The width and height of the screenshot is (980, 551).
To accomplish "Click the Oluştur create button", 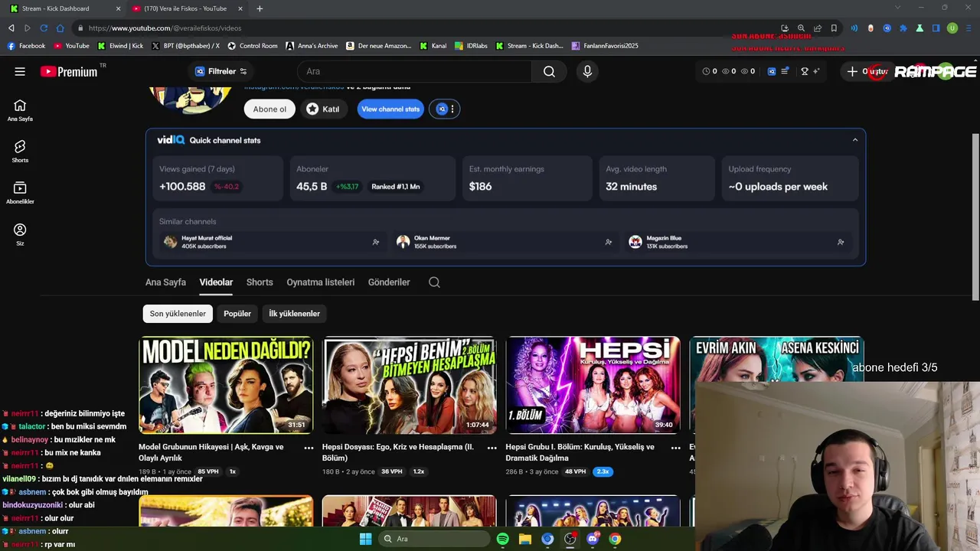I will 867,71.
